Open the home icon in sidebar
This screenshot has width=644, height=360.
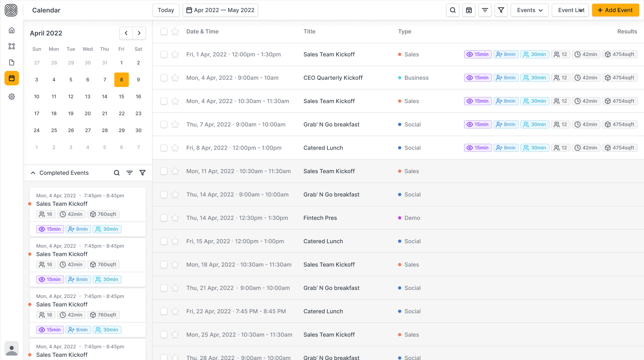point(12,30)
